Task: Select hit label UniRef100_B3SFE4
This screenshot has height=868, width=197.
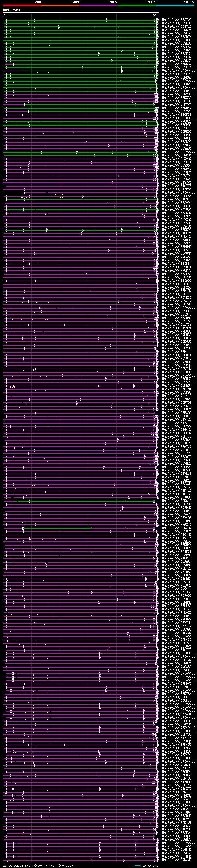Action: (x=177, y=162)
